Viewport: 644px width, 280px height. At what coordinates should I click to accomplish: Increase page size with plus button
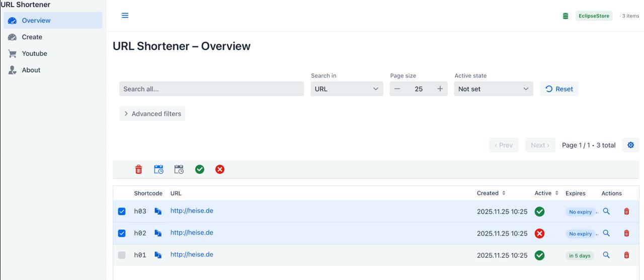[x=440, y=89]
